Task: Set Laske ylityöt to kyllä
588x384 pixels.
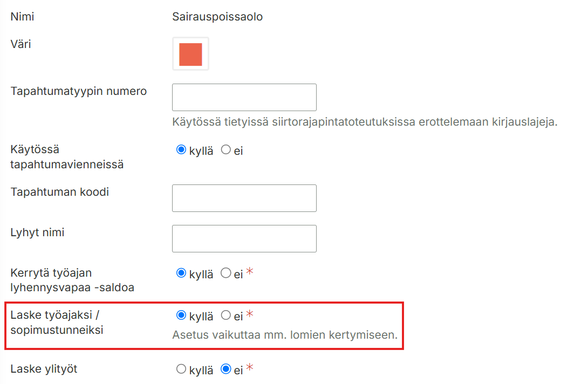Action: click(x=181, y=369)
